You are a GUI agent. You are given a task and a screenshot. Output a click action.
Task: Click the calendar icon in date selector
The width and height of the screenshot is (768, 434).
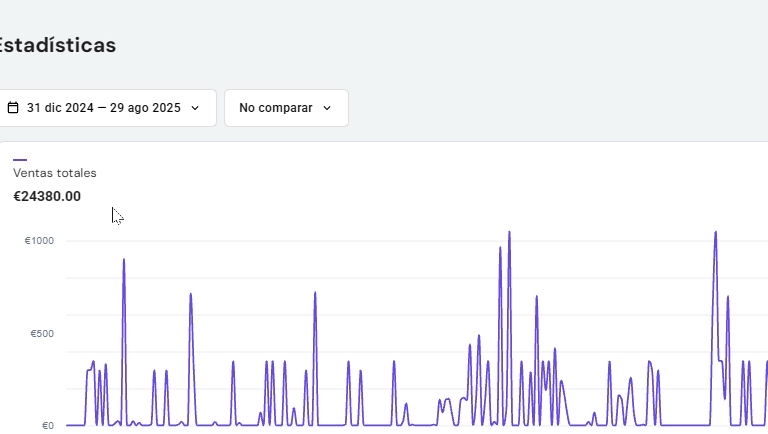[13, 107]
